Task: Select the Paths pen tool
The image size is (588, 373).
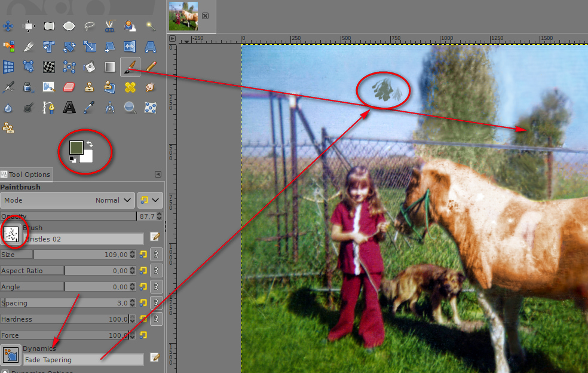Action: pos(49,108)
